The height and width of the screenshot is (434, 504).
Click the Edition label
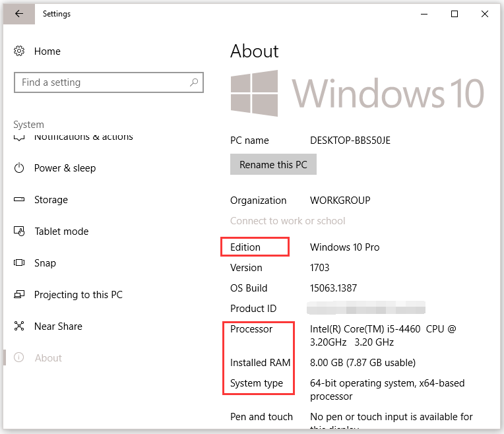(245, 247)
